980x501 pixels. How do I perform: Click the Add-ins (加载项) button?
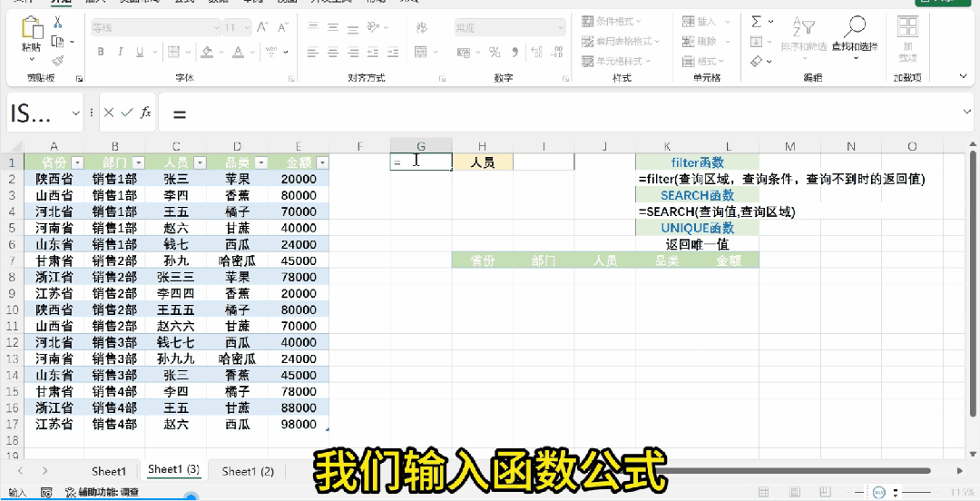tap(907, 37)
